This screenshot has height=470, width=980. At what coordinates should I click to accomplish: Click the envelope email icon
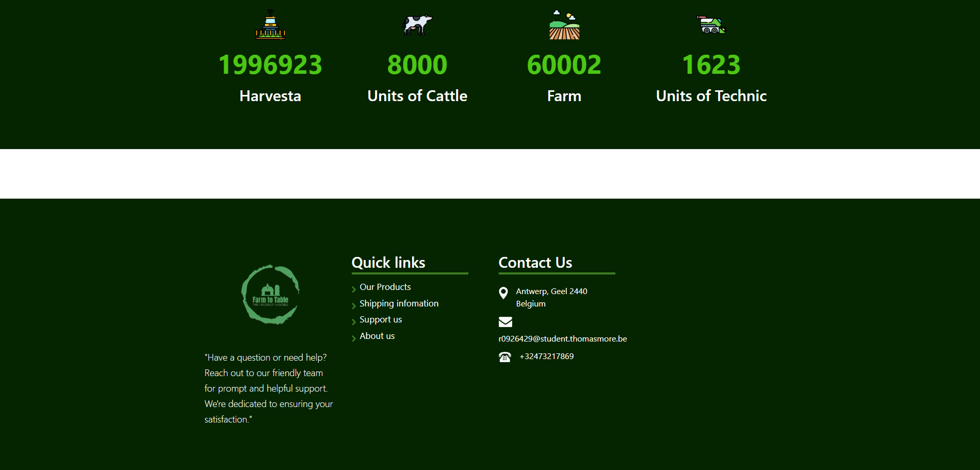pyautogui.click(x=505, y=322)
